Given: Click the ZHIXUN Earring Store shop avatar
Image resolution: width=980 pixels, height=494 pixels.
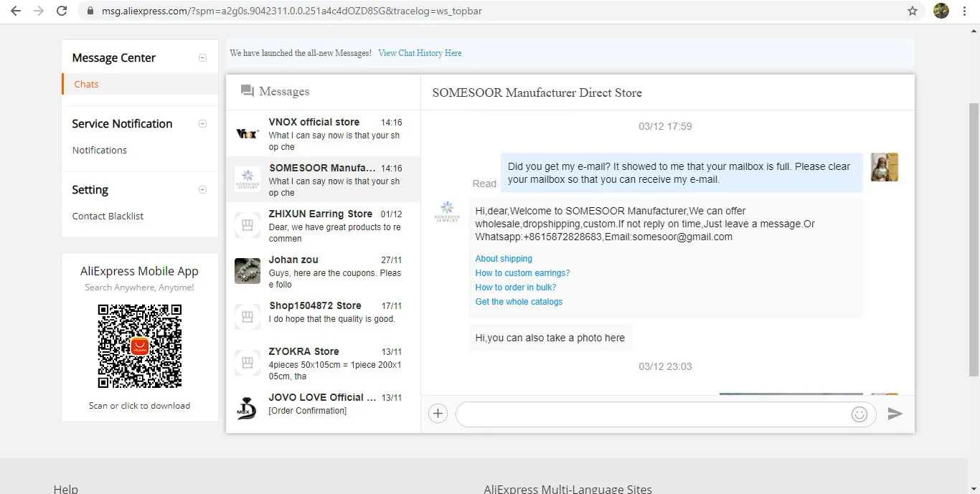Looking at the screenshot, I should [x=248, y=225].
